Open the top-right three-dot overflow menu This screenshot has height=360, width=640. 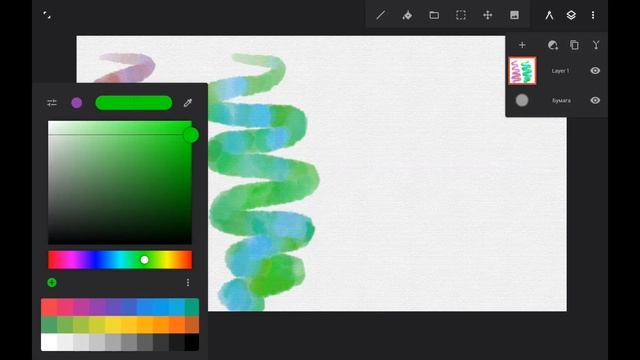click(x=593, y=15)
